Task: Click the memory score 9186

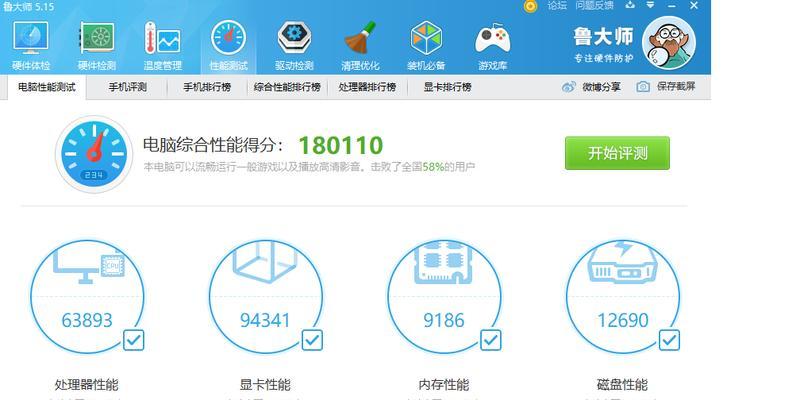Action: 444,320
